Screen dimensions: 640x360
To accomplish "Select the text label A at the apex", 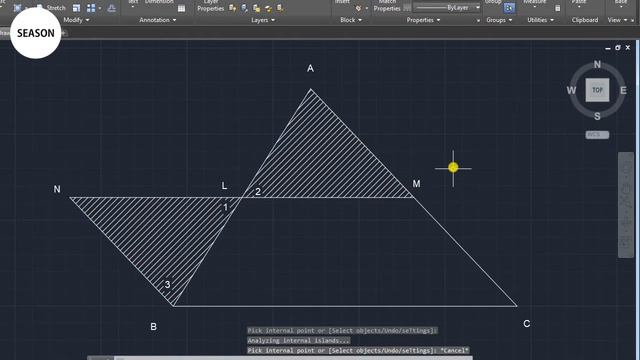I will pos(310,69).
